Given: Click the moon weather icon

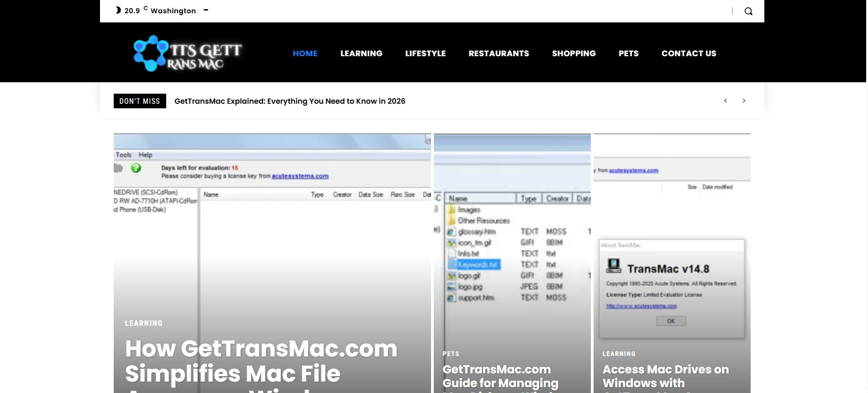Looking at the screenshot, I should pyautogui.click(x=118, y=10).
